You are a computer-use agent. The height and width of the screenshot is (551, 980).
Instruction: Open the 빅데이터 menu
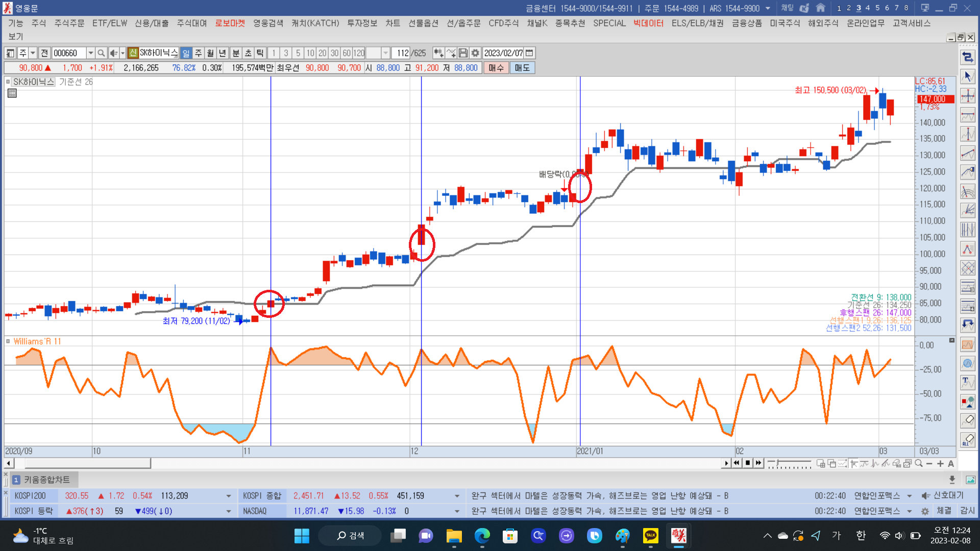click(648, 23)
